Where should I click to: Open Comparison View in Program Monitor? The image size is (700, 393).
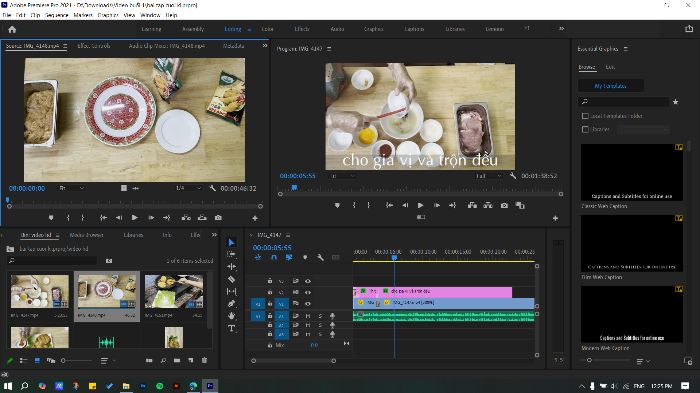click(x=520, y=205)
